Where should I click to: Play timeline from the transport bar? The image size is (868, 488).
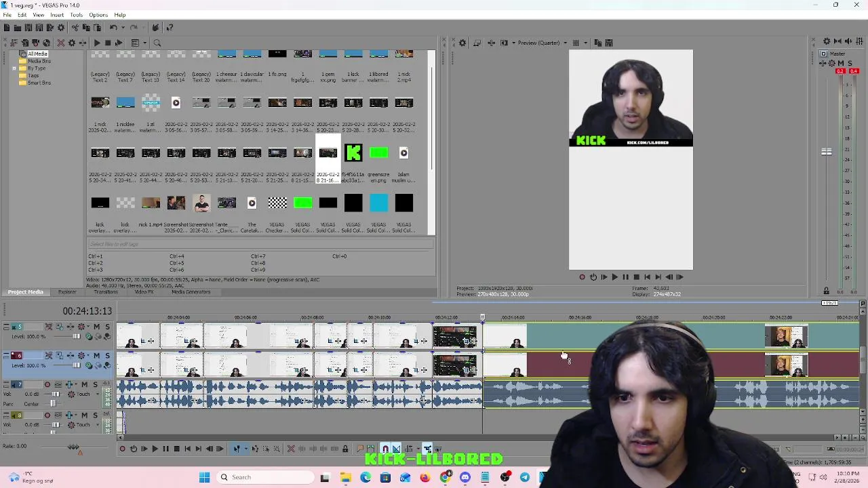coord(155,448)
